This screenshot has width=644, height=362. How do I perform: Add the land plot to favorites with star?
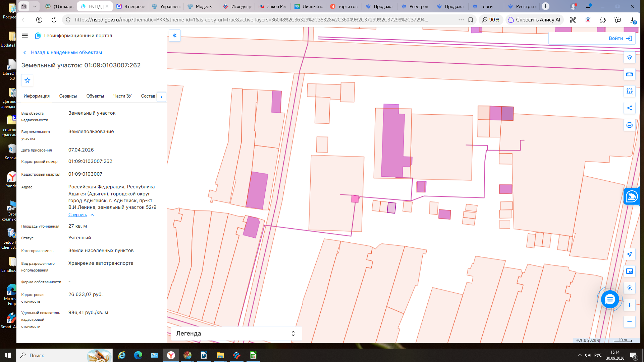click(x=28, y=80)
